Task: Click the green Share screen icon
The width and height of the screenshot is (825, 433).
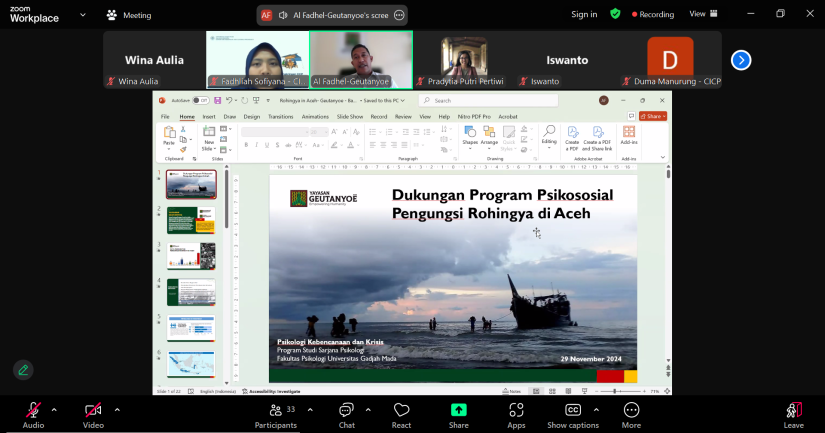Action: pos(459,410)
